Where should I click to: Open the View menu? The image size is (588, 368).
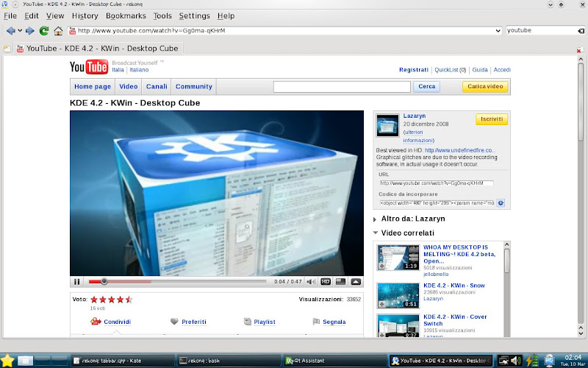pos(55,15)
